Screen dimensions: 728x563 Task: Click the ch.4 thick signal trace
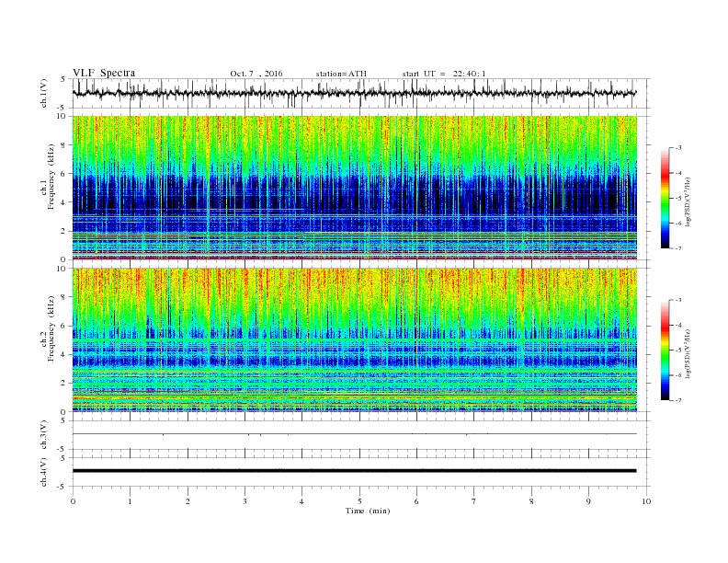tap(354, 471)
